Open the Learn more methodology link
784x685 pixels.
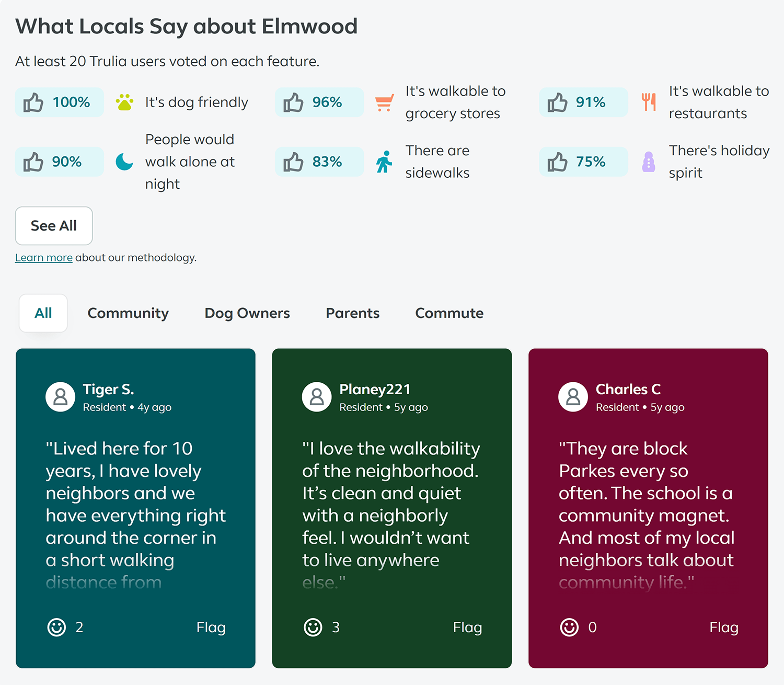tap(44, 258)
